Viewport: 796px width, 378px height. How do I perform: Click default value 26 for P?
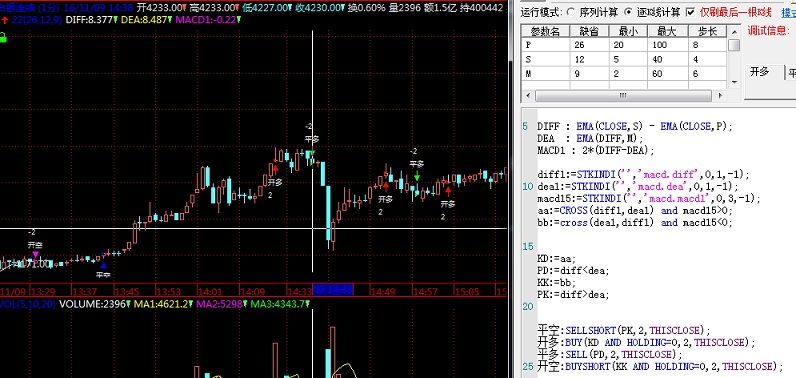coord(589,45)
